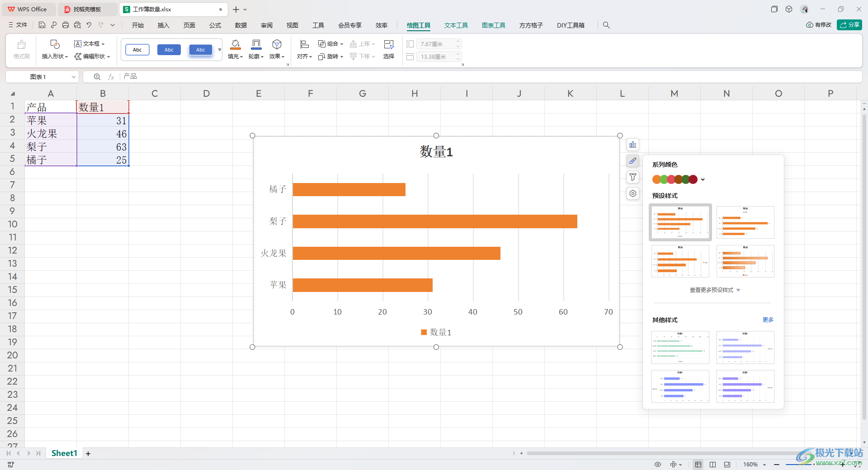Click the zoom magnifier icon in formula bar

97,77
